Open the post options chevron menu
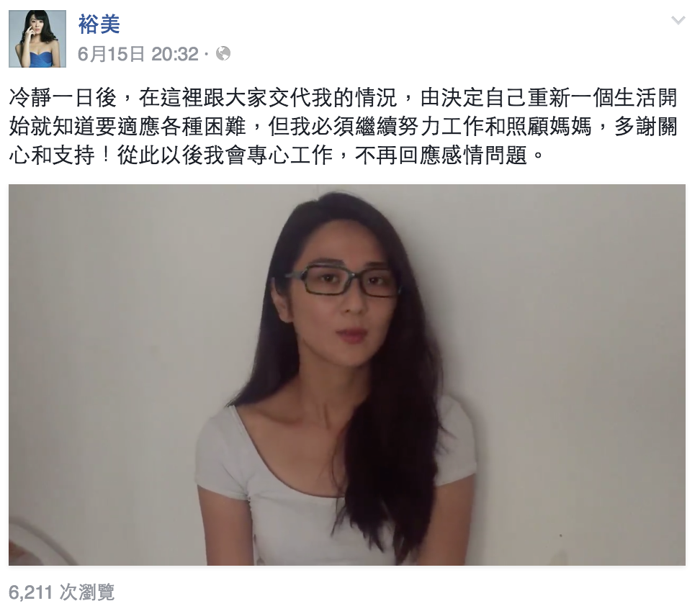 pyautogui.click(x=678, y=21)
